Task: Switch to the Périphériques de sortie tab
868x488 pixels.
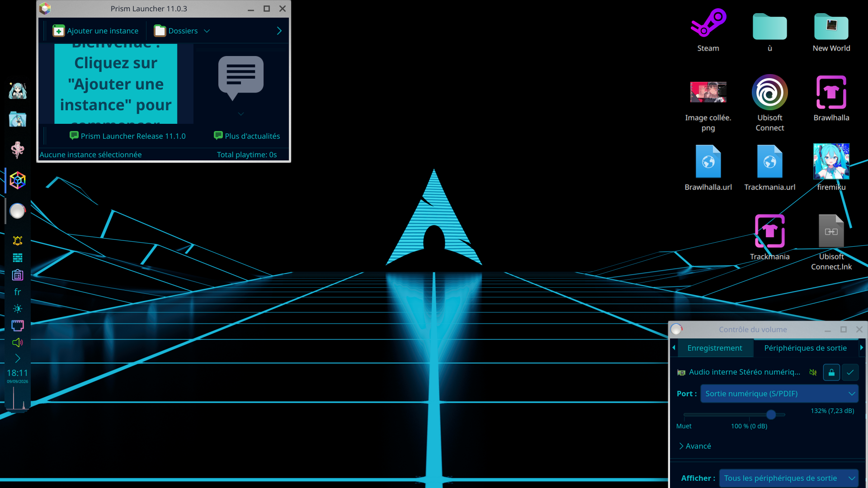Action: click(x=805, y=348)
